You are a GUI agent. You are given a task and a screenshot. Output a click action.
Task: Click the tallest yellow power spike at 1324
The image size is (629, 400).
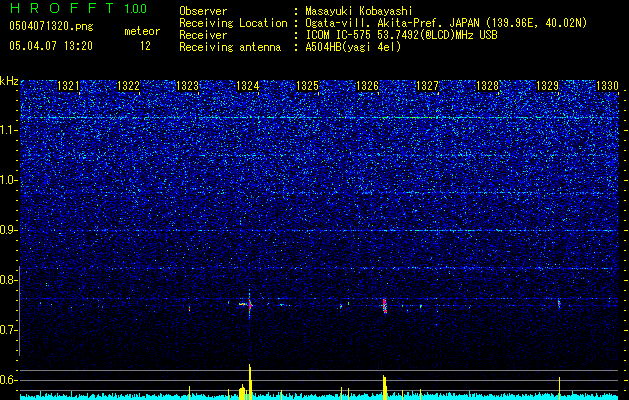pyautogui.click(x=250, y=382)
